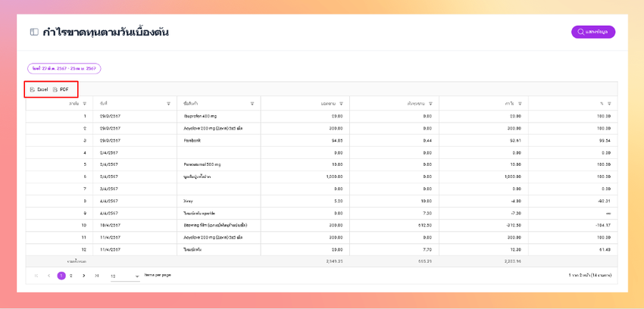Open filter icon on product name column
Screen dimensions: 644x309
tap(252, 104)
